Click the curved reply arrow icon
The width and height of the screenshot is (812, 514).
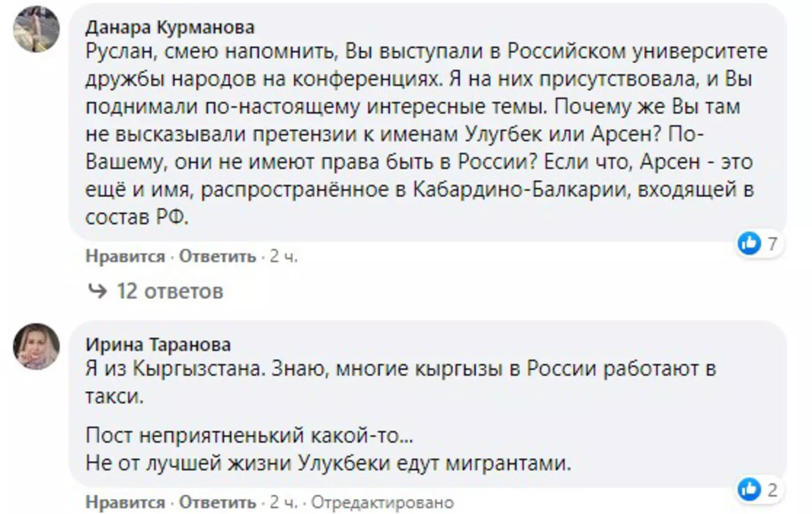tap(97, 291)
